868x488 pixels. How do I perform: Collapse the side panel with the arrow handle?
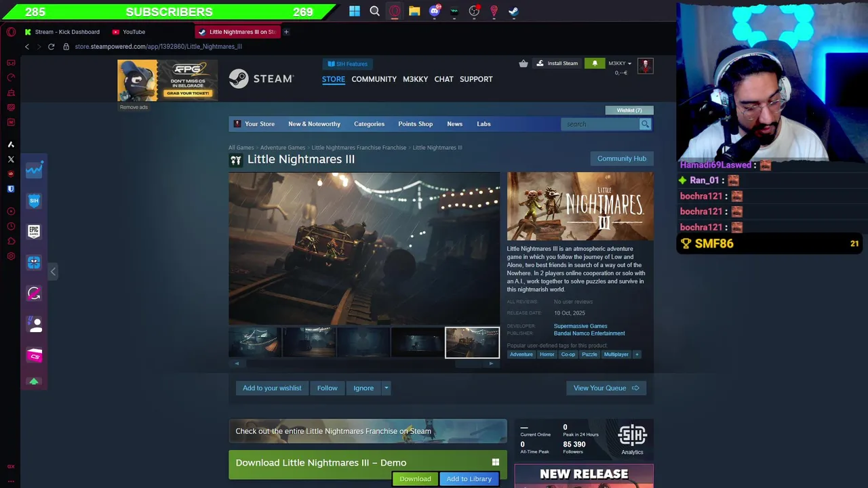53,271
